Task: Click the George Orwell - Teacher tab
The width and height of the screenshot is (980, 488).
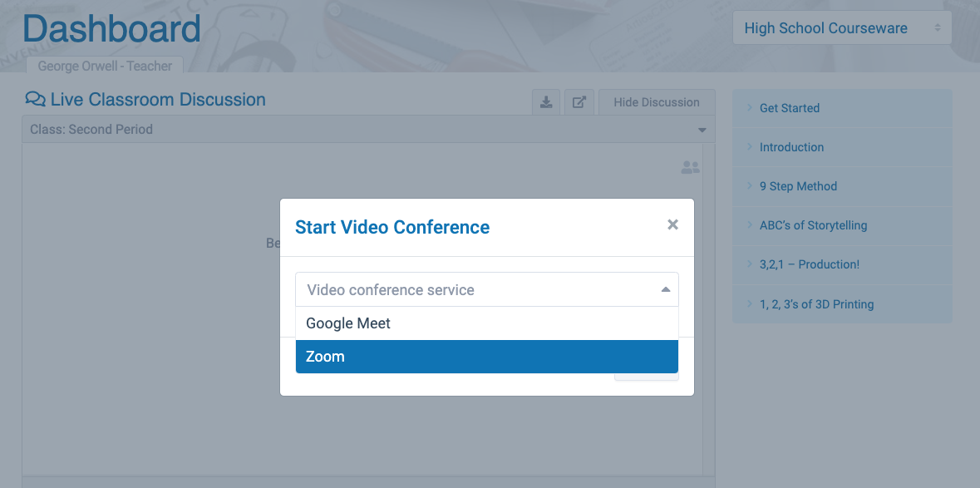Action: (x=105, y=66)
